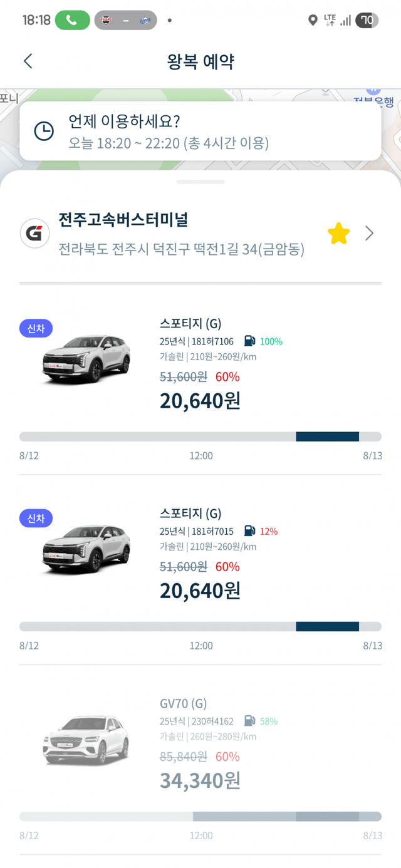The width and height of the screenshot is (401, 868).
Task: Select first 스포티지 (G) car image
Action: coord(86,358)
